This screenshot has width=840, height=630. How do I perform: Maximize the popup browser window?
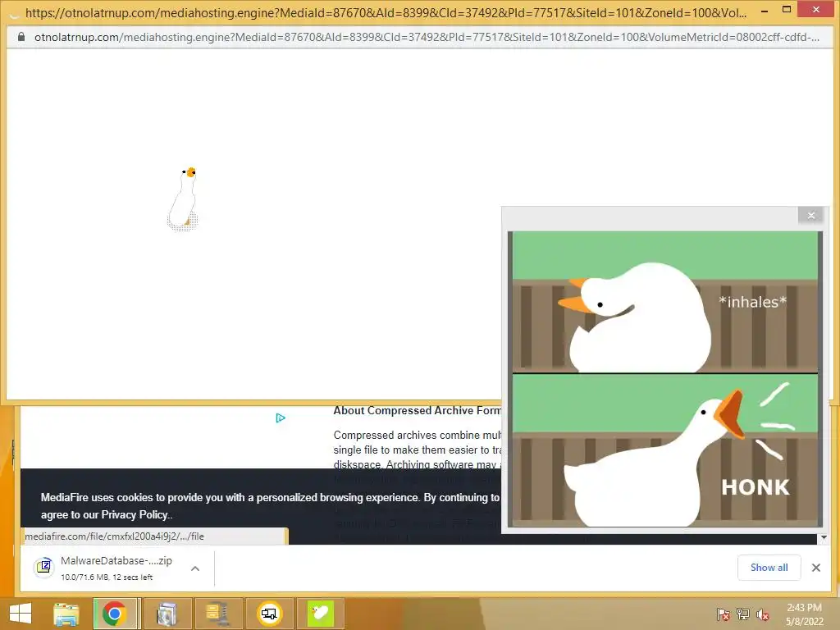coord(787,9)
